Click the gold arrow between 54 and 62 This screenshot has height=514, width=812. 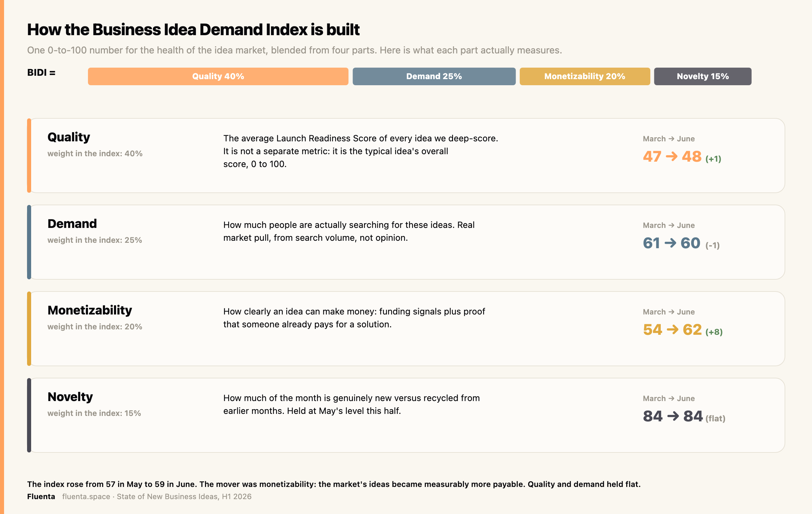click(x=673, y=330)
